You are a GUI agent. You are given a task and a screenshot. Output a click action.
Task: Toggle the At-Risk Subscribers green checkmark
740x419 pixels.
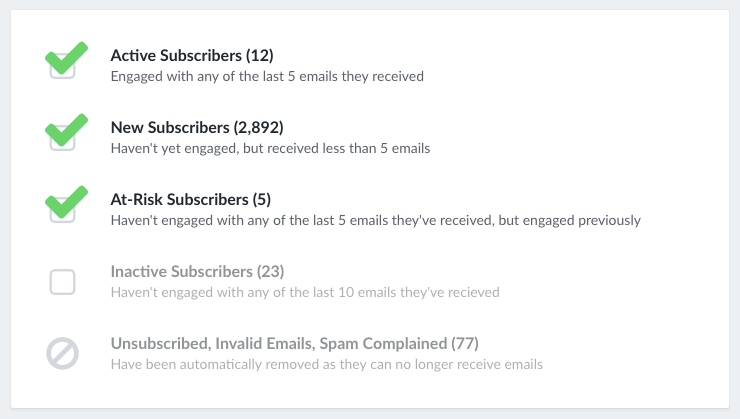click(x=66, y=202)
